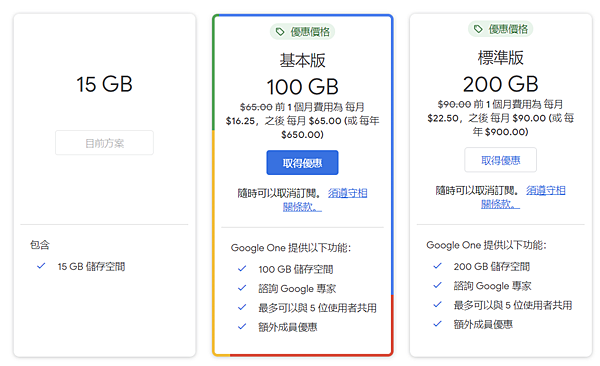
Task: Click the checkmark beside 200 GB 儲存空間
Action: tap(437, 266)
